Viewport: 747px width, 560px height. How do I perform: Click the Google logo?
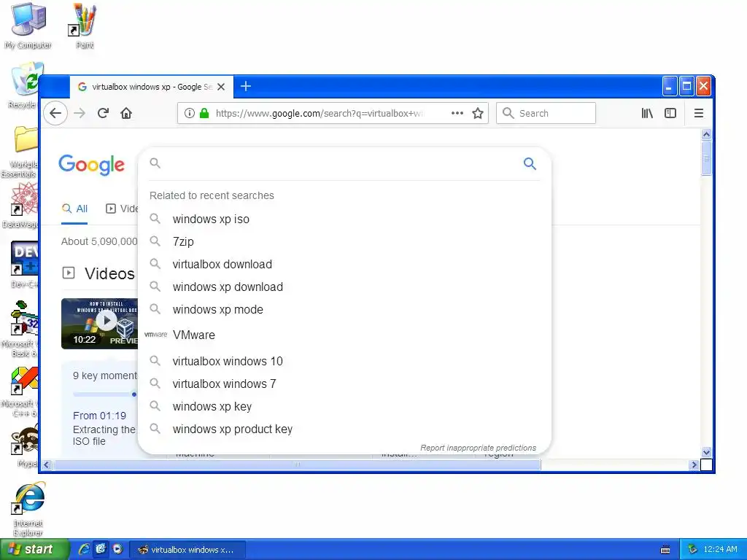click(x=91, y=166)
